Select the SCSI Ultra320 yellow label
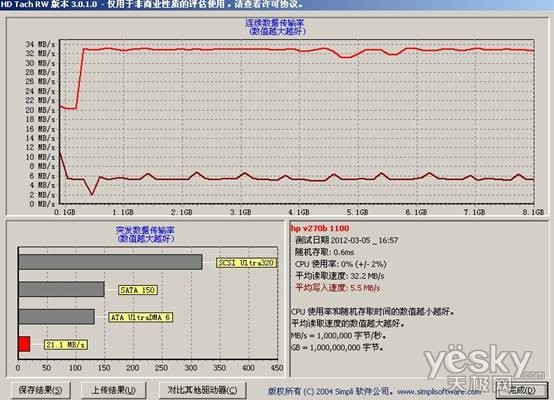Viewport: 554px width, 400px height. (246, 263)
